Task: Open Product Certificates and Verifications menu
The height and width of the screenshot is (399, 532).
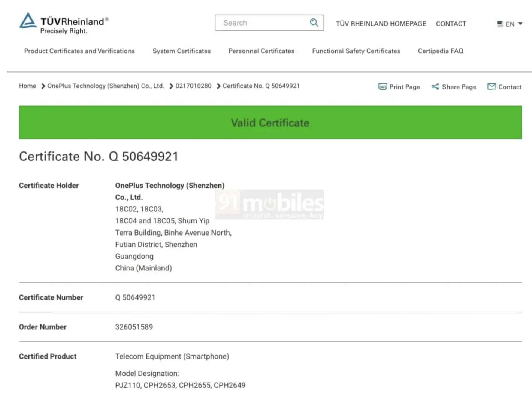Action: pos(79,51)
